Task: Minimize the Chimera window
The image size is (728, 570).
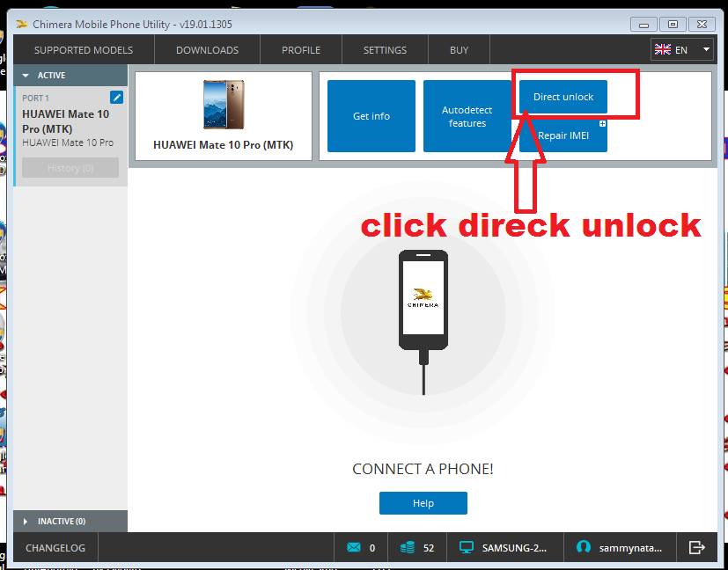Action: pyautogui.click(x=644, y=24)
